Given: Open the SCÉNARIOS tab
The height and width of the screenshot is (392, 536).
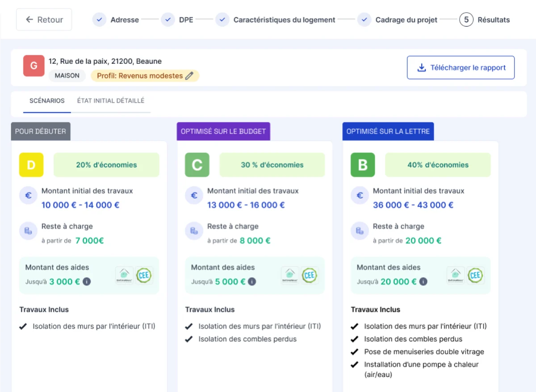Looking at the screenshot, I should pyautogui.click(x=47, y=101).
